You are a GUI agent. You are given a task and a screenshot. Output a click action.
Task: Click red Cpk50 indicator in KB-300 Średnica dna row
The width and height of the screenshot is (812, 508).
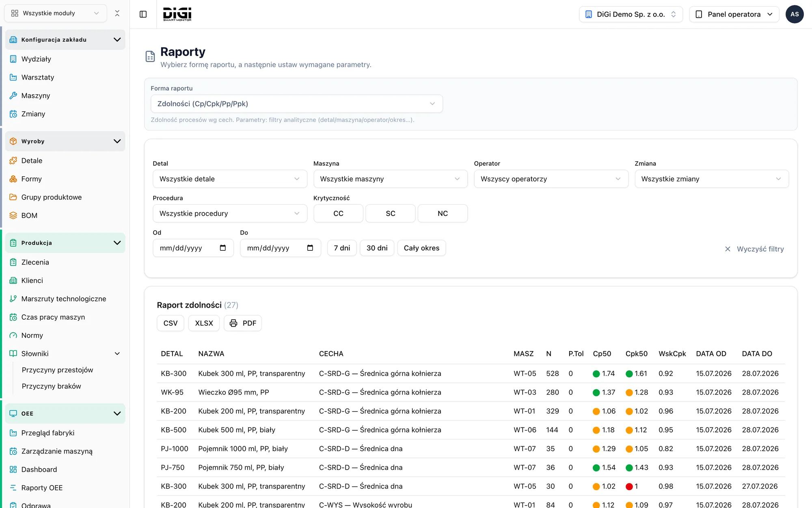(629, 486)
